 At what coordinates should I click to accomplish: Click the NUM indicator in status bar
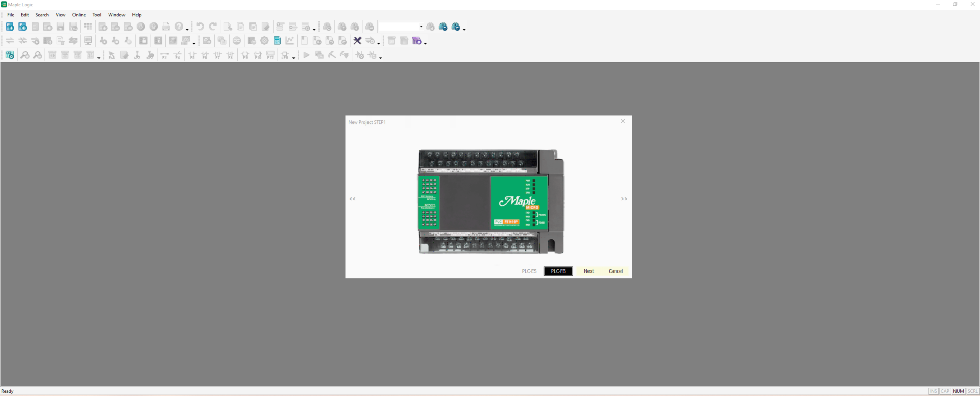[959, 391]
